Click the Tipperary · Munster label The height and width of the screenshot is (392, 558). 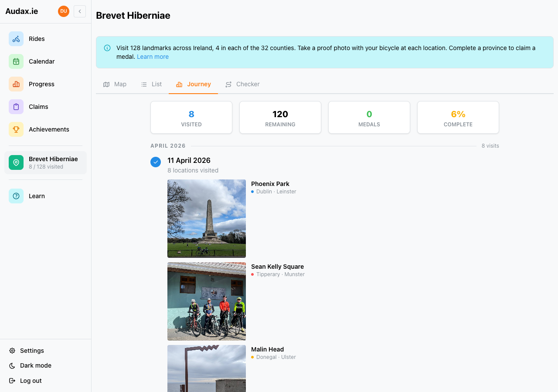click(x=280, y=274)
